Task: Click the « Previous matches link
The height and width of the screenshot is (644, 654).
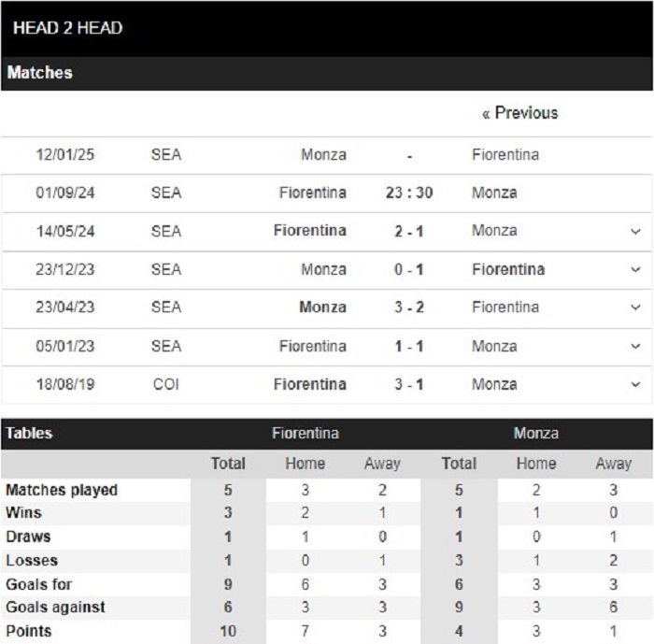Action: point(519,113)
